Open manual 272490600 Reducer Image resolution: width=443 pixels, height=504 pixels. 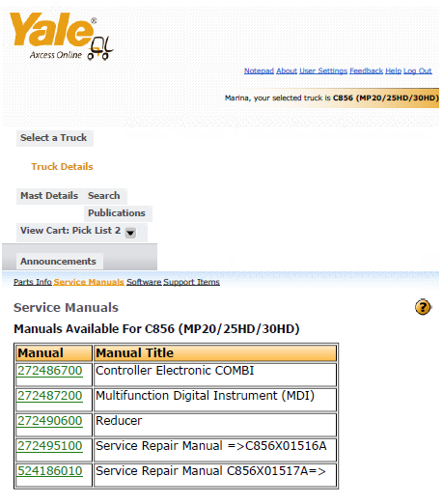pos(50,421)
